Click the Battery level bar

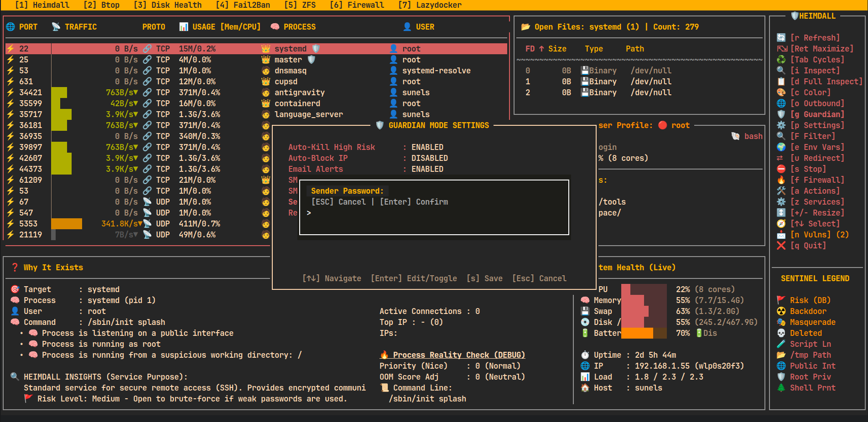point(644,333)
